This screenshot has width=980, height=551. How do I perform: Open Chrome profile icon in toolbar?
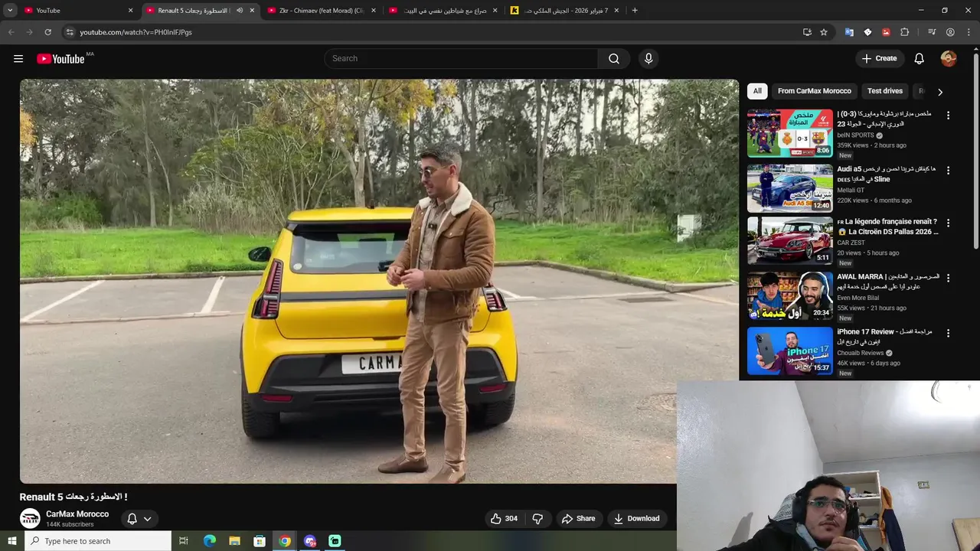click(x=950, y=32)
